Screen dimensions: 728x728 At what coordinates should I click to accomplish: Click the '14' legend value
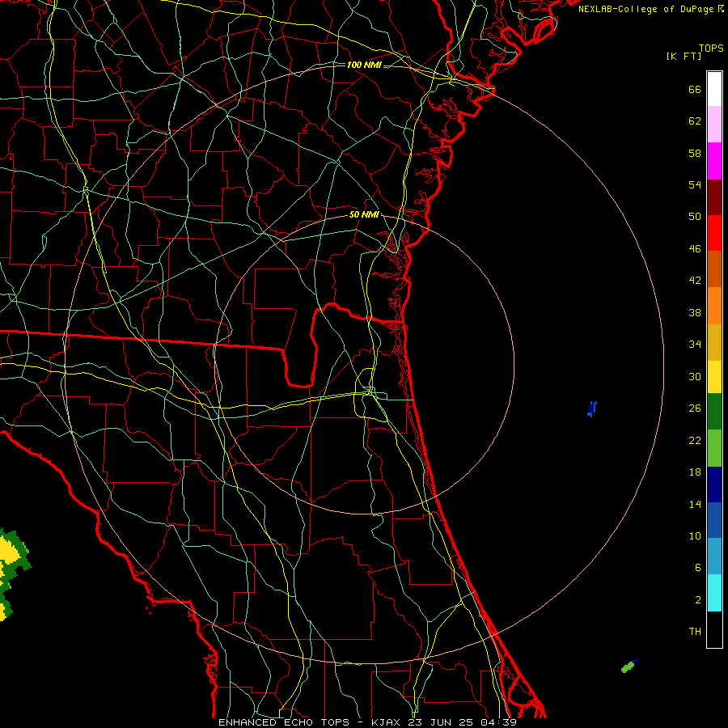click(x=695, y=504)
